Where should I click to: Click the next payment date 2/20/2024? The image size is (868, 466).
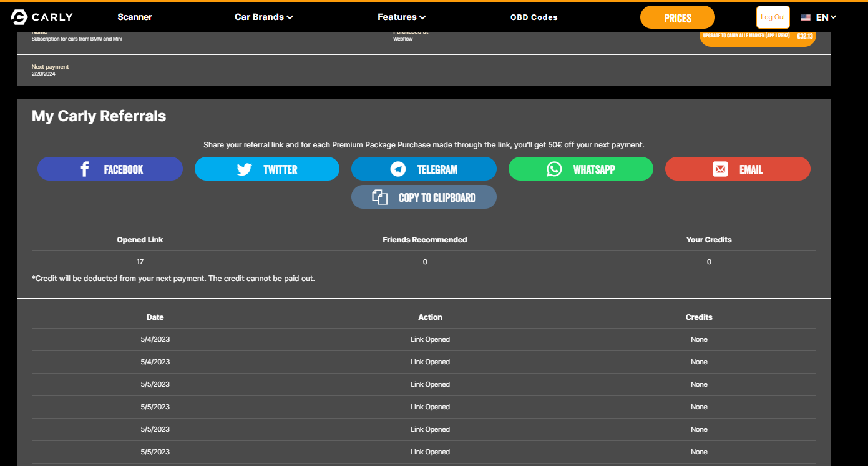(x=44, y=74)
